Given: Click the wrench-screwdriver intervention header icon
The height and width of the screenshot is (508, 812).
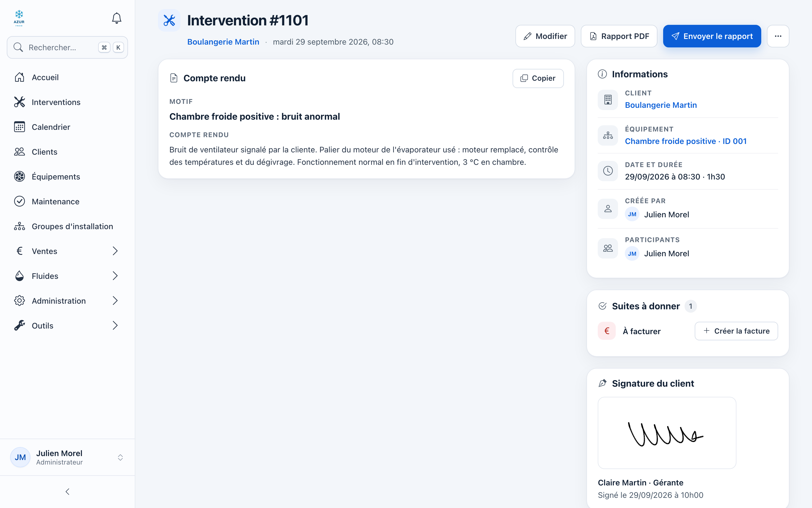Looking at the screenshot, I should [x=169, y=21].
